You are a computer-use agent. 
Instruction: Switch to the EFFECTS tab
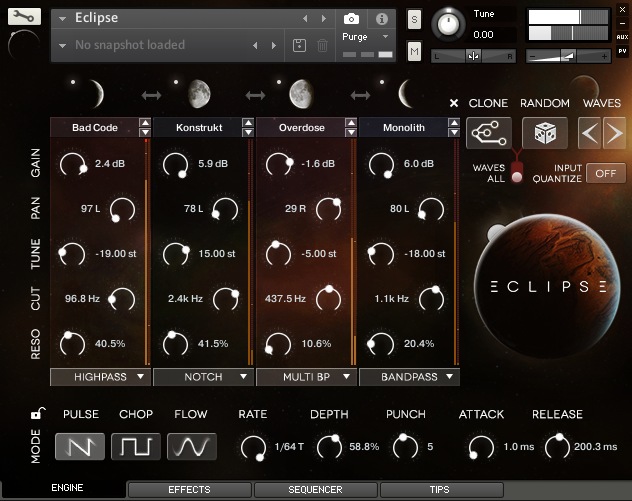point(189,490)
